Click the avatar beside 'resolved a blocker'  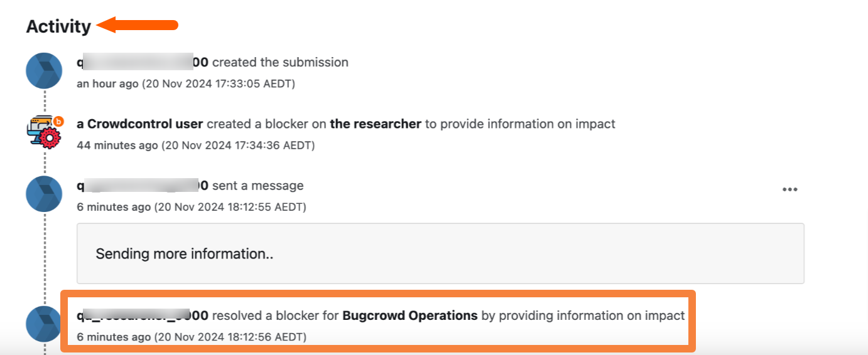click(44, 324)
